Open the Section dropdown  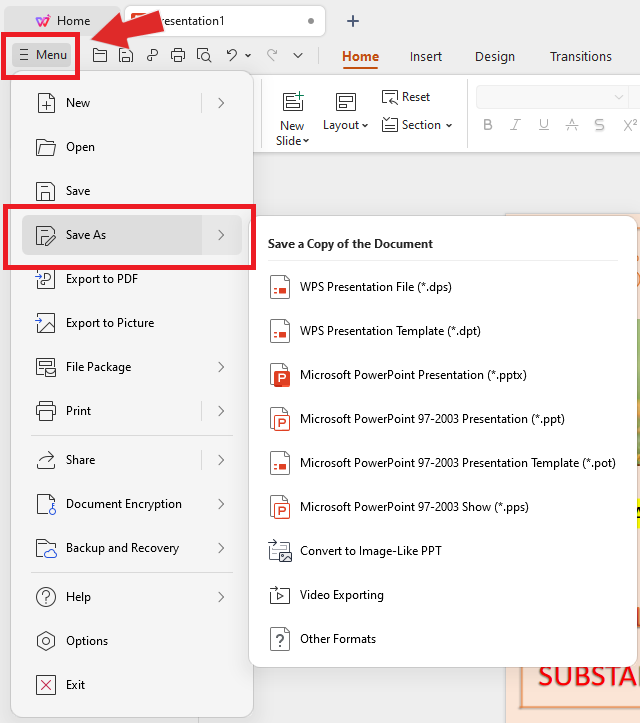click(x=417, y=125)
